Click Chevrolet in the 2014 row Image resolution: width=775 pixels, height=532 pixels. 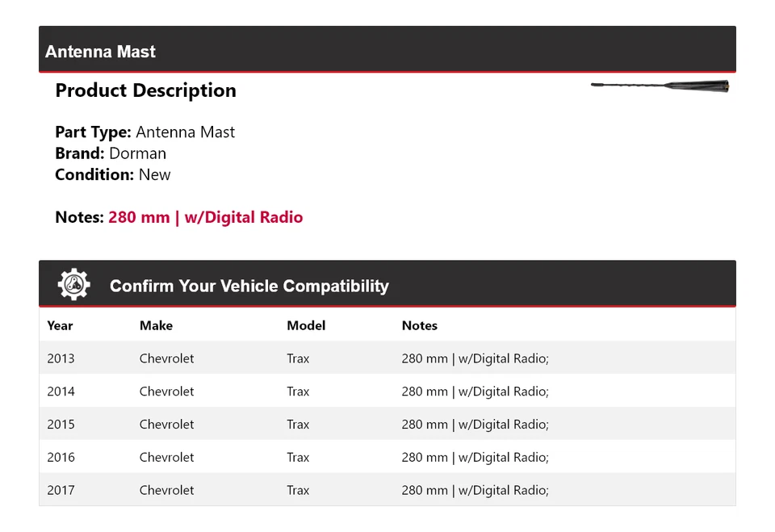166,392
